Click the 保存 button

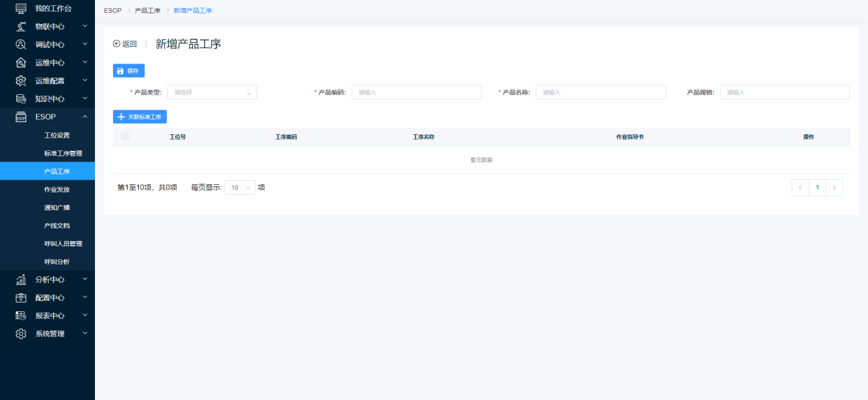point(128,71)
